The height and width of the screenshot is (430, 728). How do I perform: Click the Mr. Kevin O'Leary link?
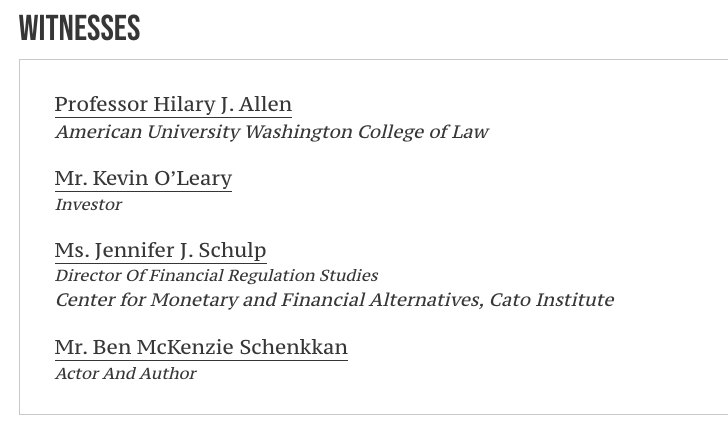coord(143,178)
